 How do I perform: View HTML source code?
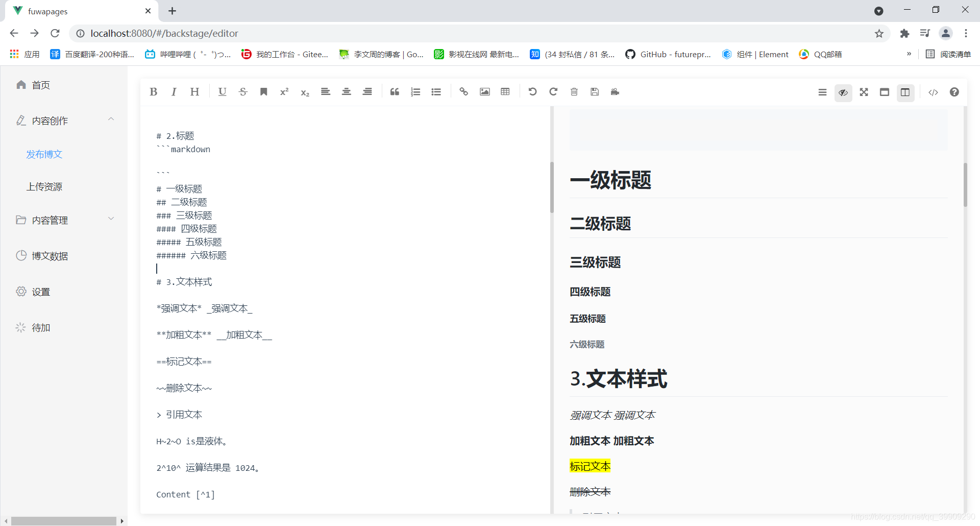(933, 92)
